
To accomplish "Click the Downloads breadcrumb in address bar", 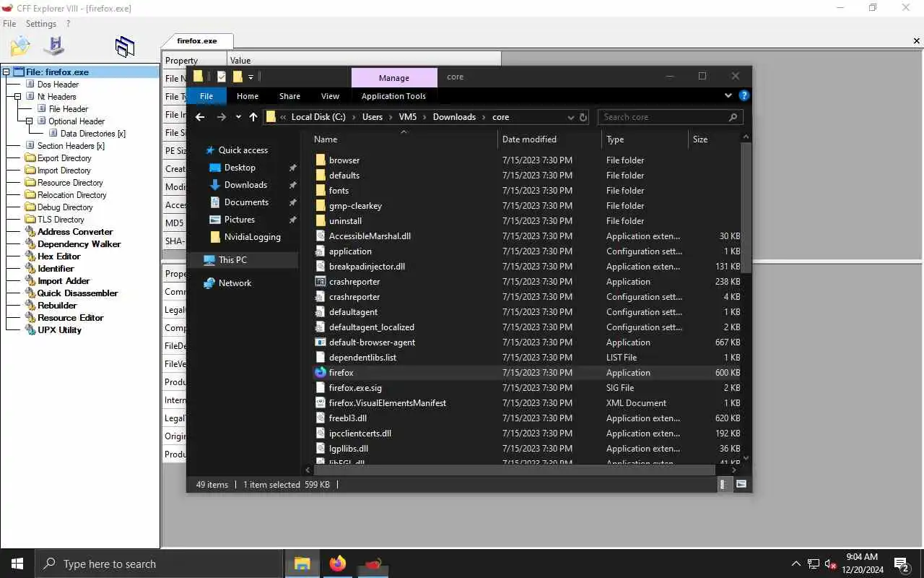I will point(454,117).
